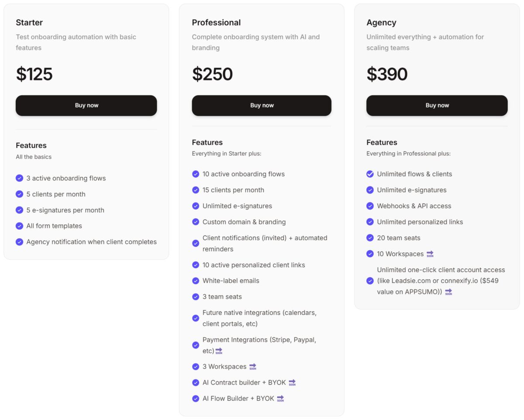Click the soon icon after Payment Integrations
Image resolution: width=524 pixels, height=420 pixels.
(x=219, y=351)
